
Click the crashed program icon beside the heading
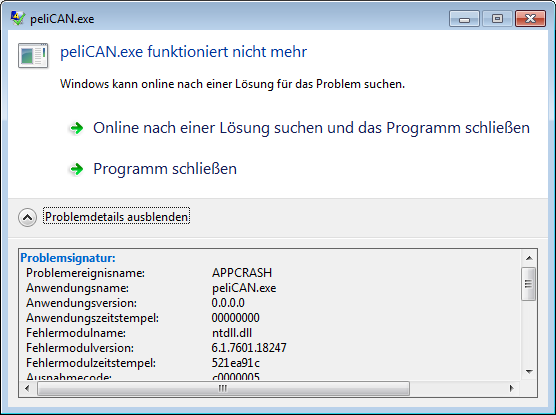point(33,56)
